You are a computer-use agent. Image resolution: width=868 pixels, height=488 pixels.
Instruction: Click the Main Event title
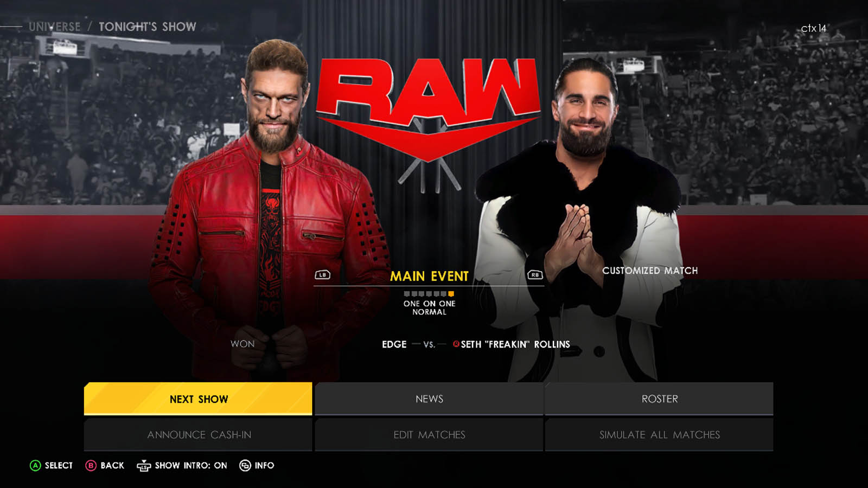click(x=429, y=276)
